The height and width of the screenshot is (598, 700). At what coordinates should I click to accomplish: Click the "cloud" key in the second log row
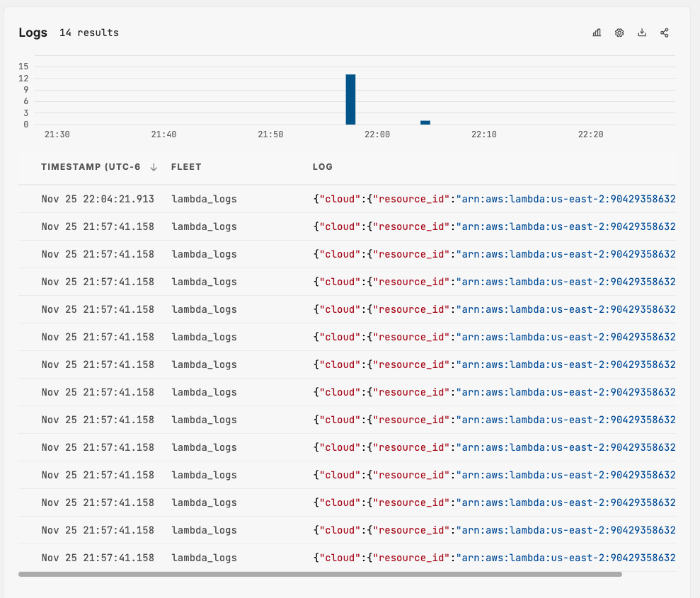coord(339,227)
